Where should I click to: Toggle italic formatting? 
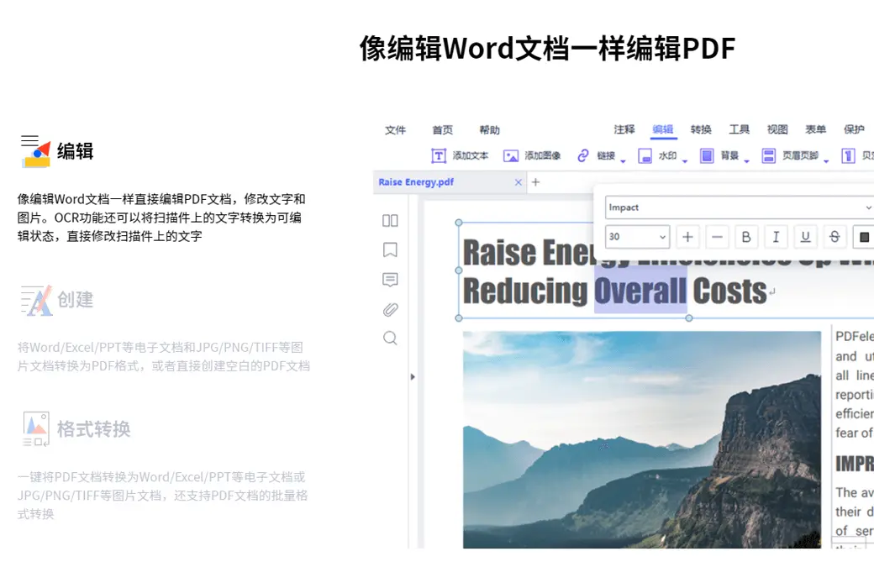pos(776,237)
